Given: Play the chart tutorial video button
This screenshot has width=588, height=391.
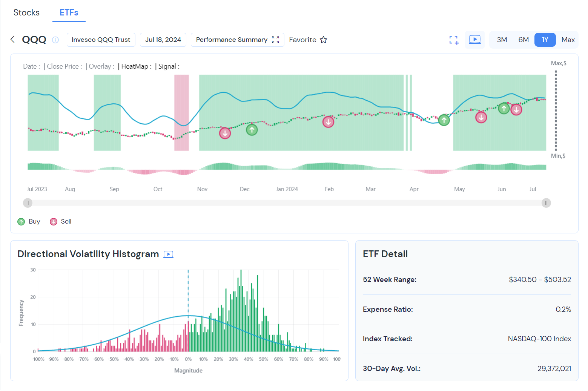Looking at the screenshot, I should (474, 40).
